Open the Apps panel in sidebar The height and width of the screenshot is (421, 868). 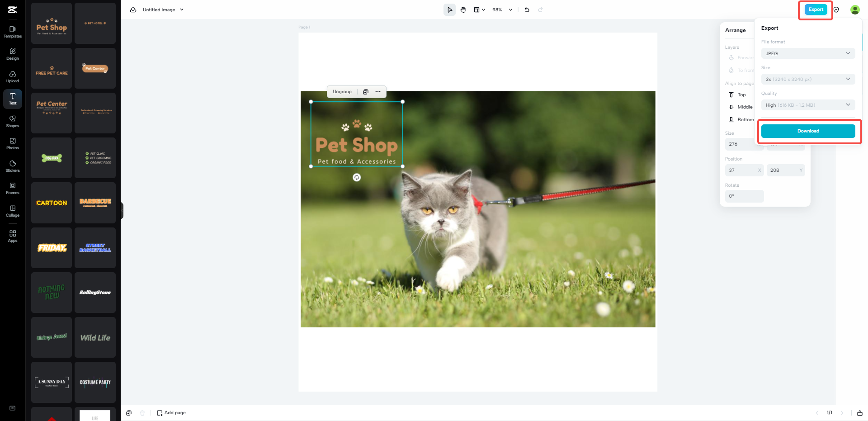13,236
